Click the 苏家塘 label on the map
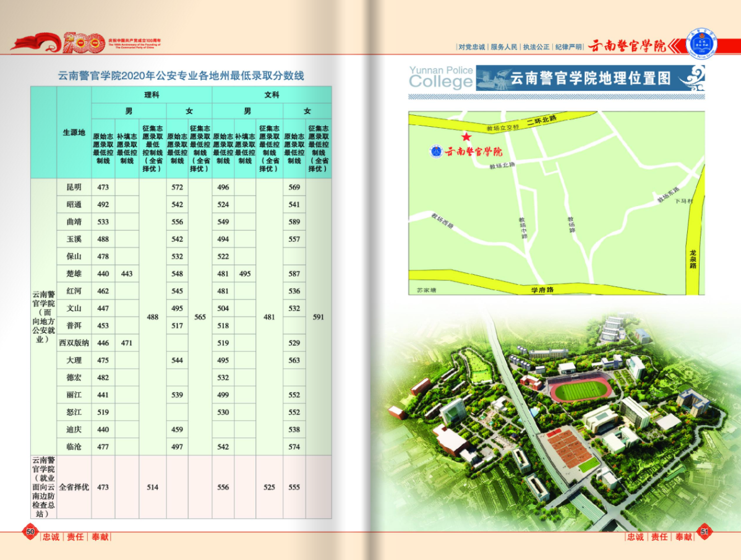741x560 pixels. [427, 291]
